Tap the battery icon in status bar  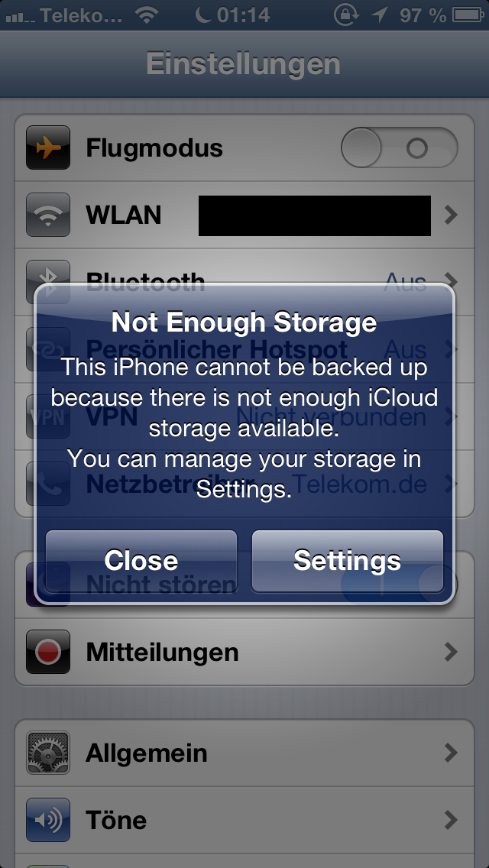click(468, 15)
